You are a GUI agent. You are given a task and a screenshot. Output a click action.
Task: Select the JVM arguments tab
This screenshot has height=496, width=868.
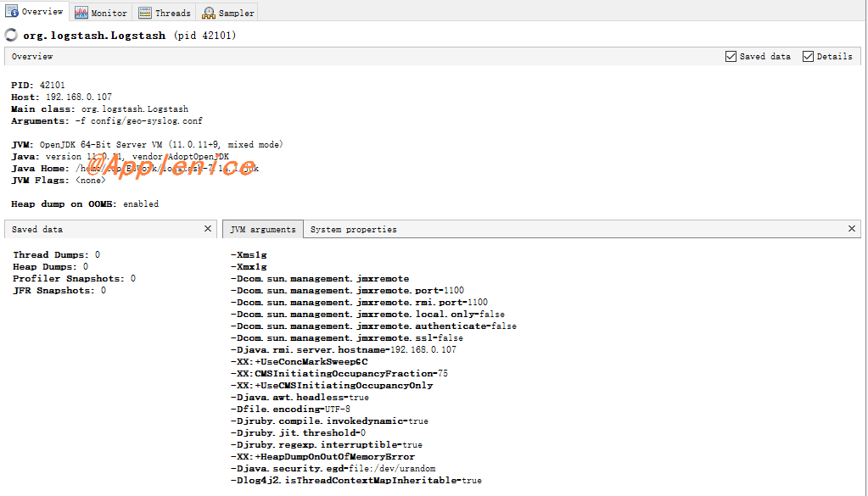tap(263, 229)
